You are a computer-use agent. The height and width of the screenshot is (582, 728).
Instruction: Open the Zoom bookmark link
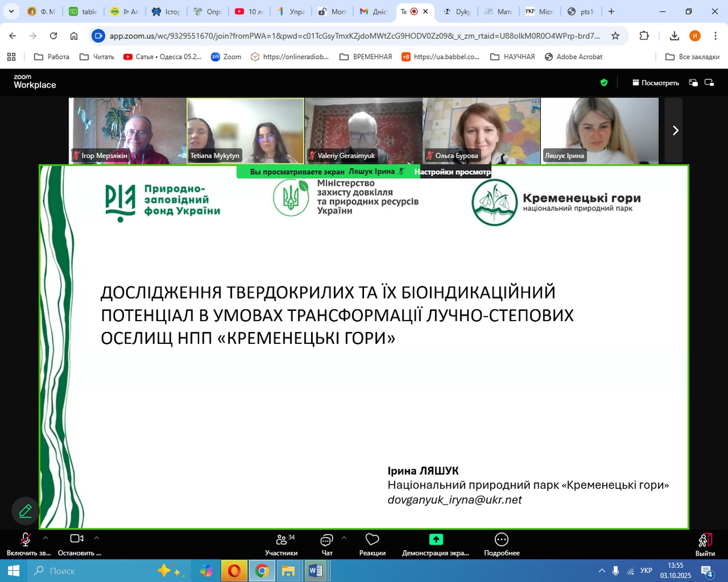pos(226,57)
